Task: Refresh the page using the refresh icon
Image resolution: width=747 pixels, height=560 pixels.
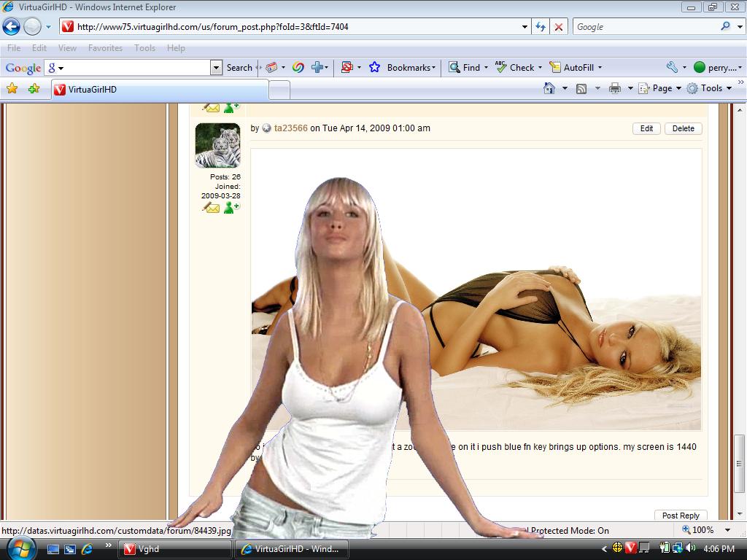Action: coord(541,27)
